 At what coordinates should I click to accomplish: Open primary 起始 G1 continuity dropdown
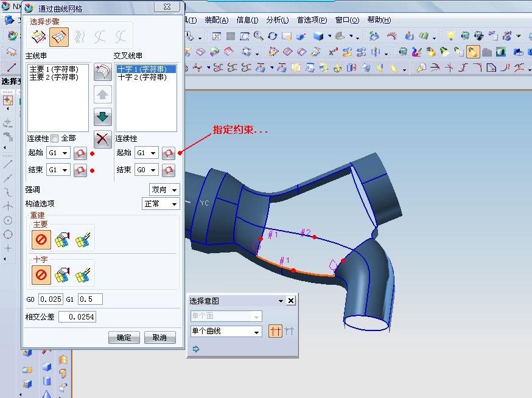pos(58,153)
